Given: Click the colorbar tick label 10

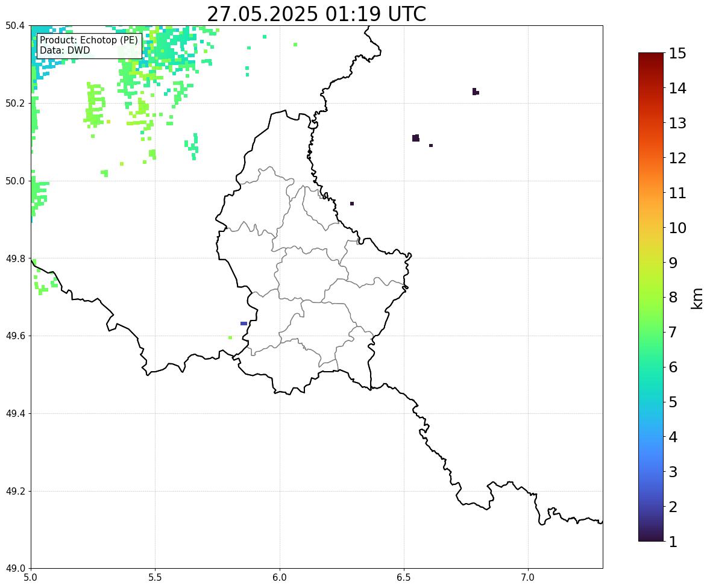Looking at the screenshot, I should [x=677, y=228].
